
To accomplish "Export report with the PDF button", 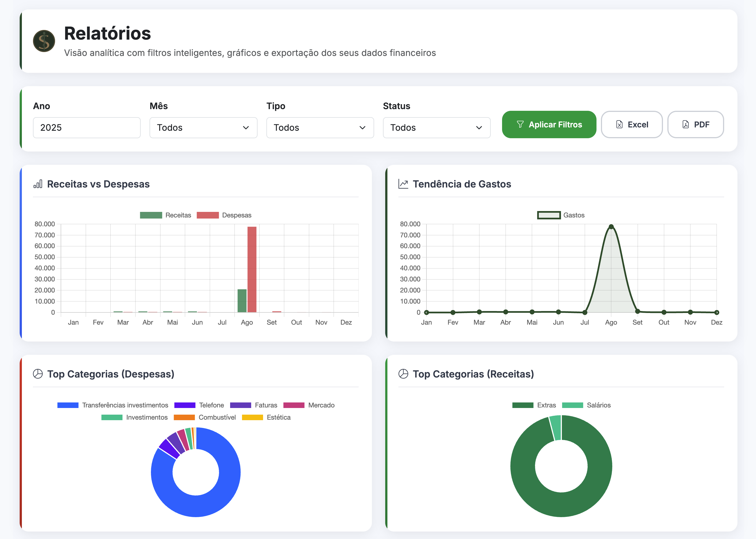I will click(x=695, y=124).
